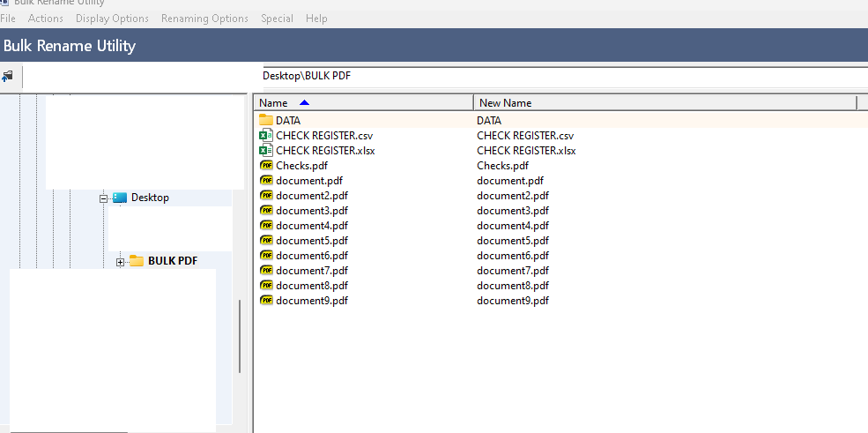Click Checks.pdf in the New Name column
Viewport: 868px width, 433px height.
point(502,166)
